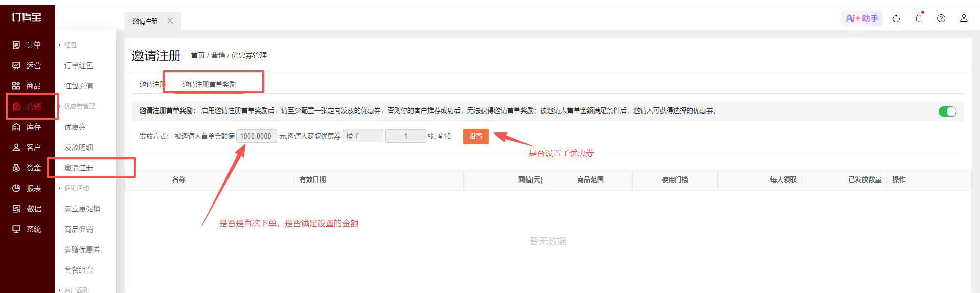
Task: Open the 运营 sidebar icon
Action: point(16,65)
